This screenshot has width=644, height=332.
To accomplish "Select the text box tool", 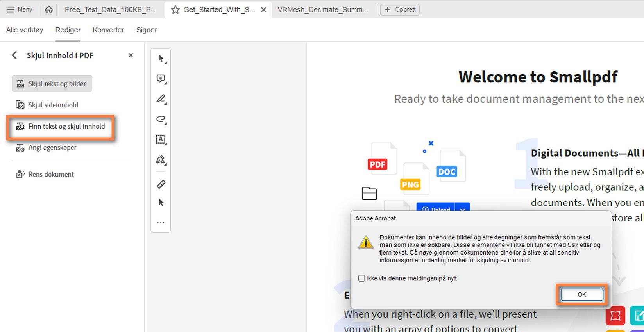I will tap(161, 139).
